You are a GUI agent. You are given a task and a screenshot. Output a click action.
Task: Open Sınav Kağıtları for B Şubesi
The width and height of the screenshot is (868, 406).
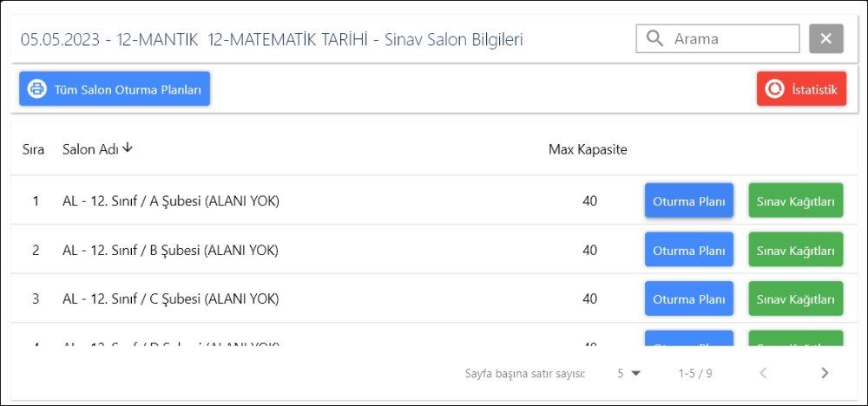795,251
